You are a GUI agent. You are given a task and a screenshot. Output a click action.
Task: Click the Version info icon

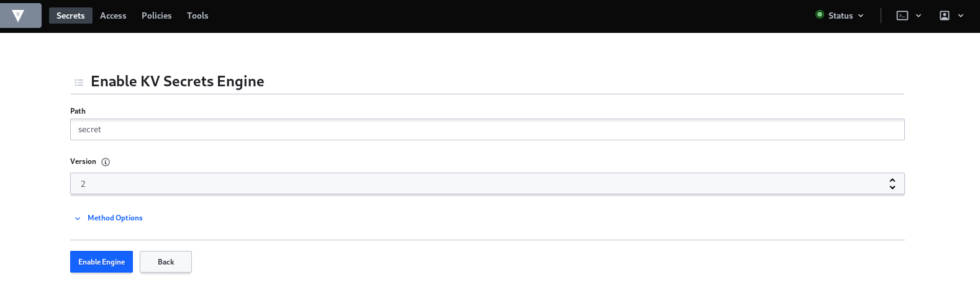(106, 162)
